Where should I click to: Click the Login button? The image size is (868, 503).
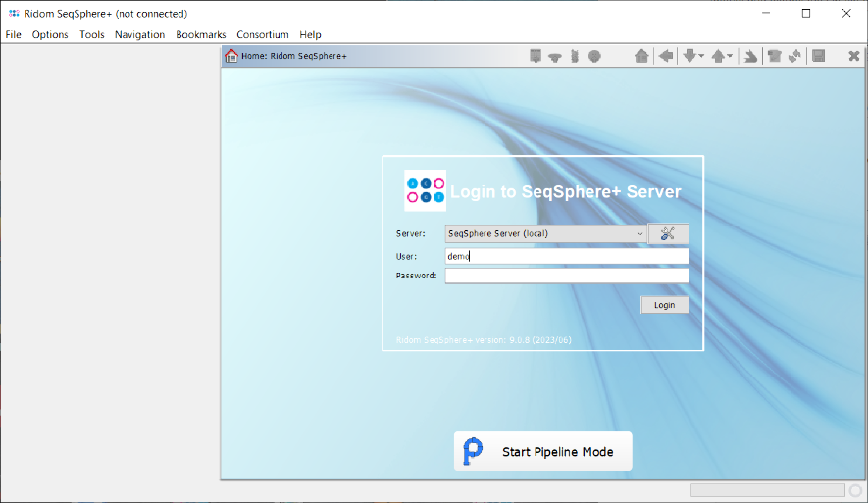pos(664,305)
